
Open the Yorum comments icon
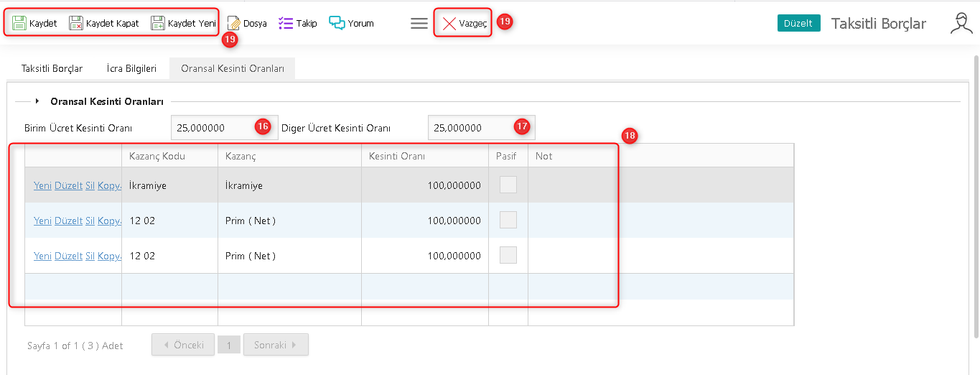click(x=337, y=23)
